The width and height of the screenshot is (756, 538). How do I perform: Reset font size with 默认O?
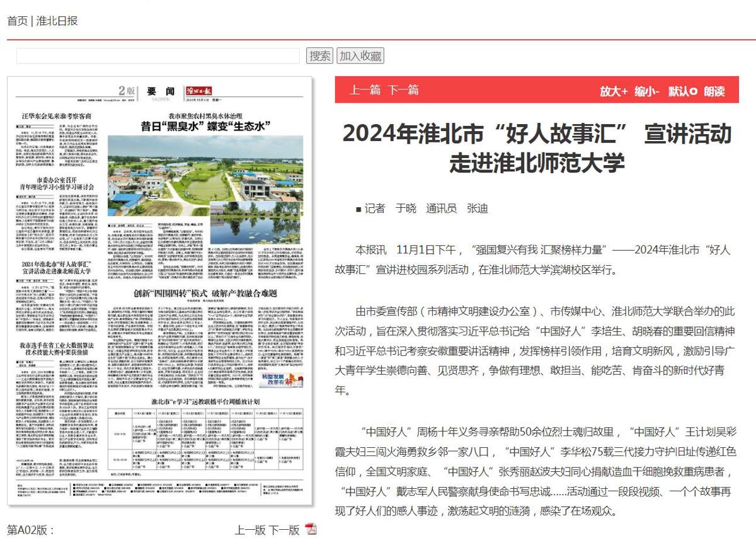[682, 91]
